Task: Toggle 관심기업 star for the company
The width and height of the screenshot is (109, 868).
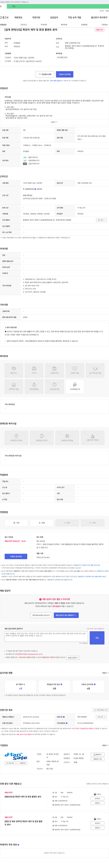Action: [10, 763]
